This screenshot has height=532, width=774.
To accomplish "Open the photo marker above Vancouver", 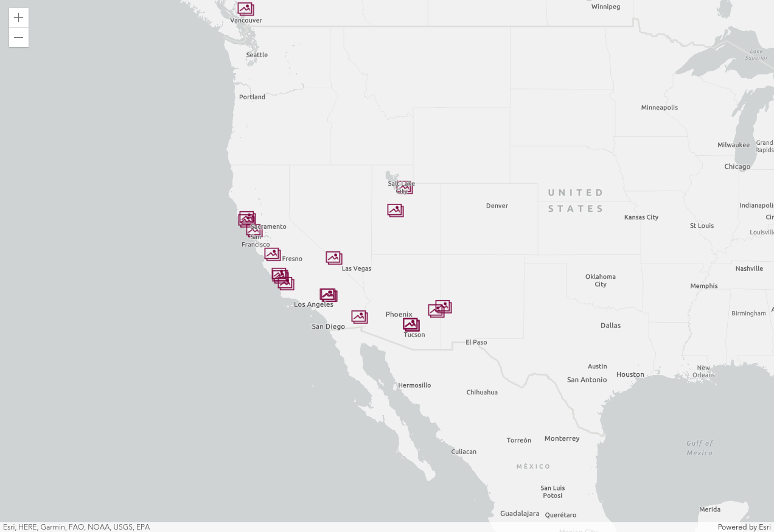I will coord(245,9).
